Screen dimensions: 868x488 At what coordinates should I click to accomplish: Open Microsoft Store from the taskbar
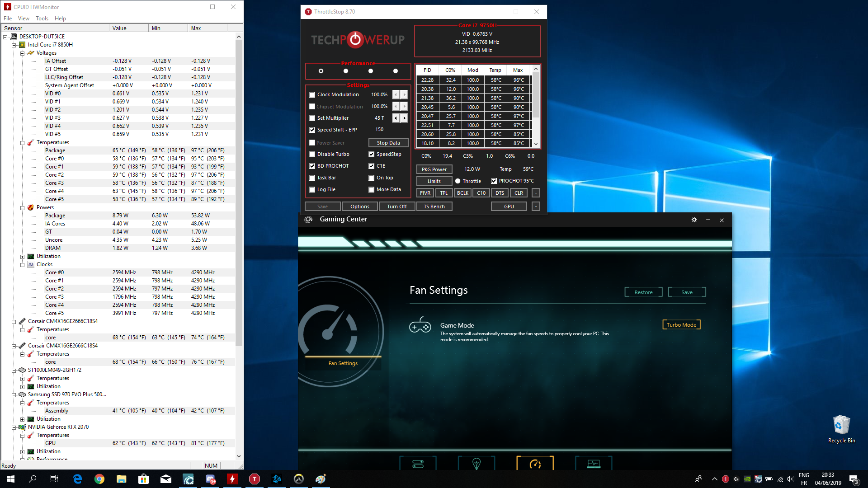click(x=143, y=479)
